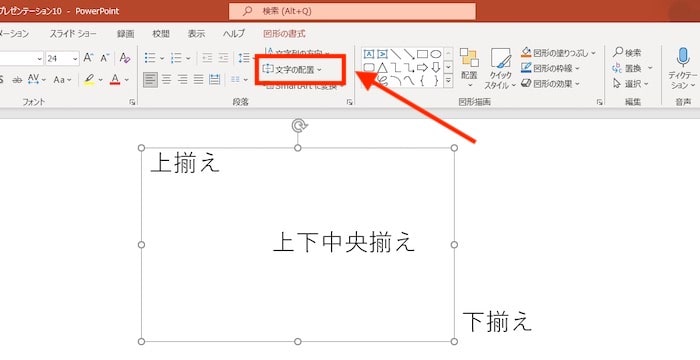Open the AV character spacing menu
The image size is (700, 360).
(x=37, y=80)
